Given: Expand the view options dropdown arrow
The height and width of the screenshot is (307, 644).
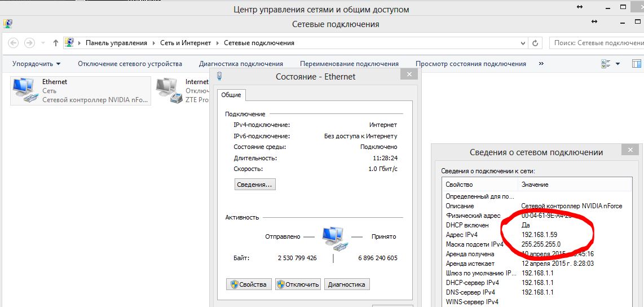Looking at the screenshot, I should pos(618,64).
